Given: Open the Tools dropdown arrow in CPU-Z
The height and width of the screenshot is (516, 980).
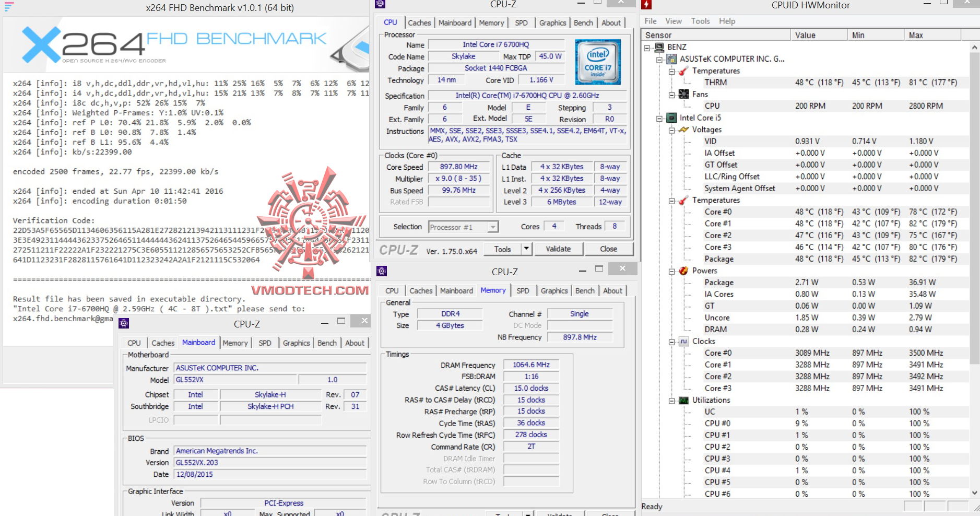Looking at the screenshot, I should click(x=526, y=249).
